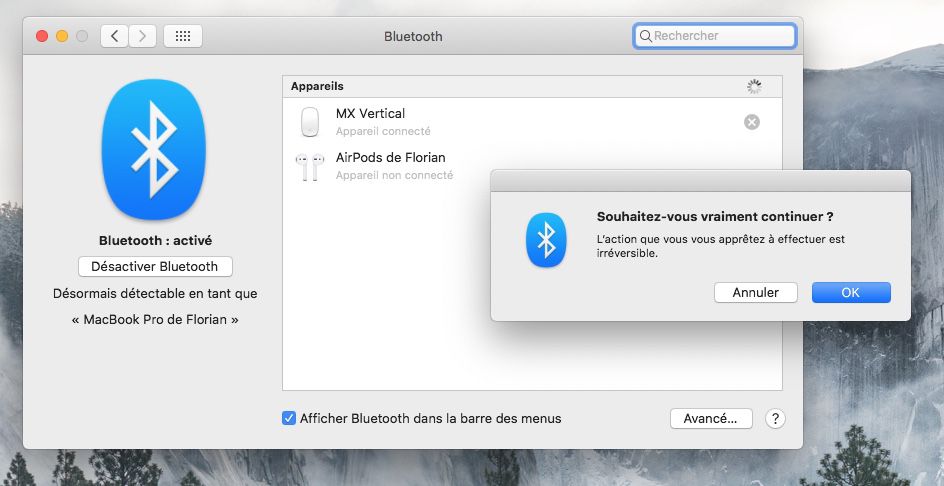This screenshot has height=486, width=944.
Task: Click the MX Vertical mouse icon
Action: 310,122
